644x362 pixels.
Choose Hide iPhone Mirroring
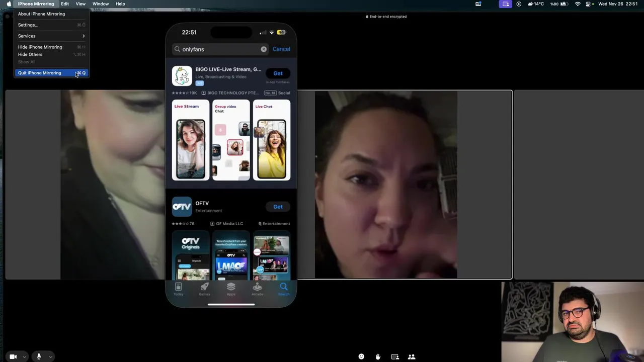coord(52,47)
